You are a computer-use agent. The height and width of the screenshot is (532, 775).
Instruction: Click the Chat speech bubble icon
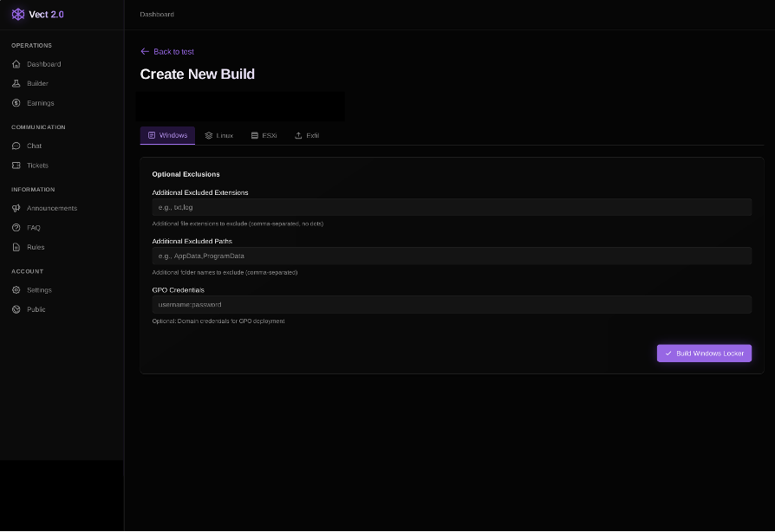(x=16, y=146)
